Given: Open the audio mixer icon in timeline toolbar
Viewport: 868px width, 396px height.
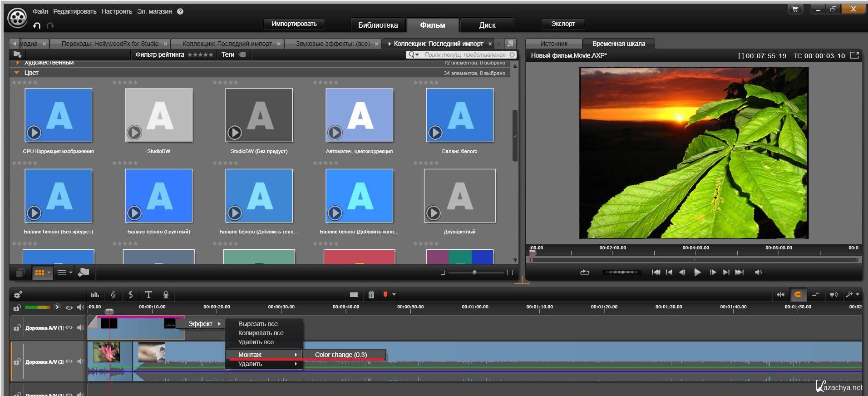Looking at the screenshot, I should point(95,295).
